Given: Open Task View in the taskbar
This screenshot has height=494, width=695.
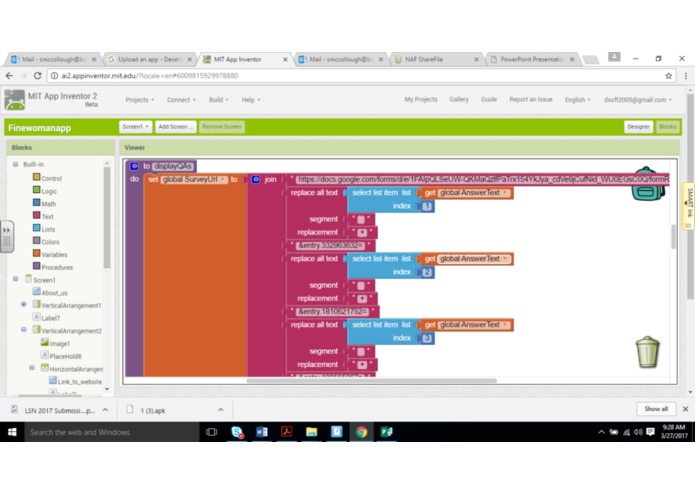Looking at the screenshot, I should coord(211,432).
